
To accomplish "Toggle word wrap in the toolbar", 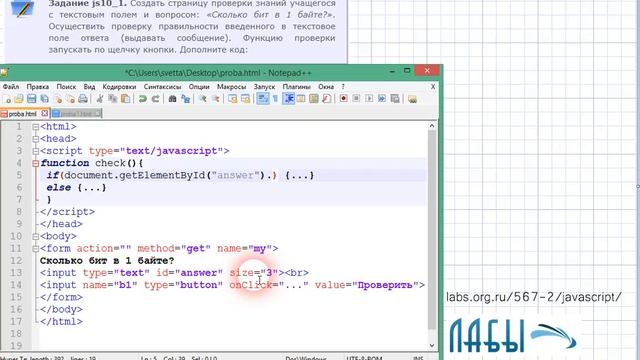I will (262, 99).
